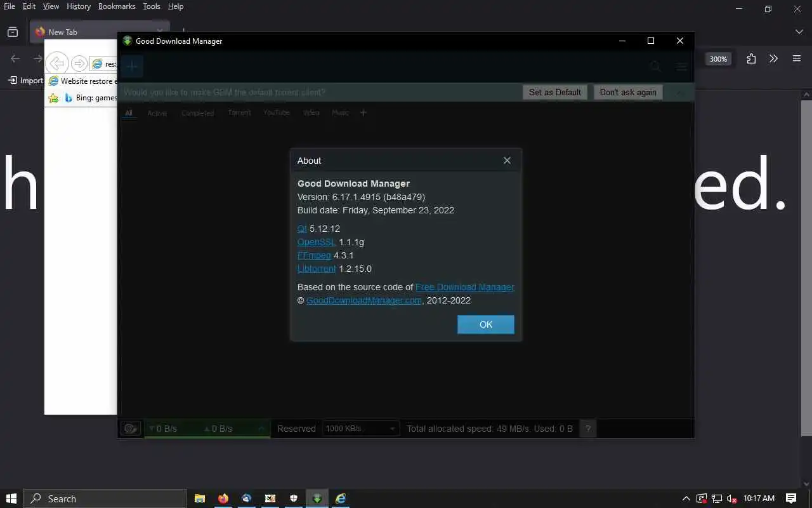Image resolution: width=812 pixels, height=508 pixels.
Task: Select the Video filter tab
Action: [x=311, y=112]
